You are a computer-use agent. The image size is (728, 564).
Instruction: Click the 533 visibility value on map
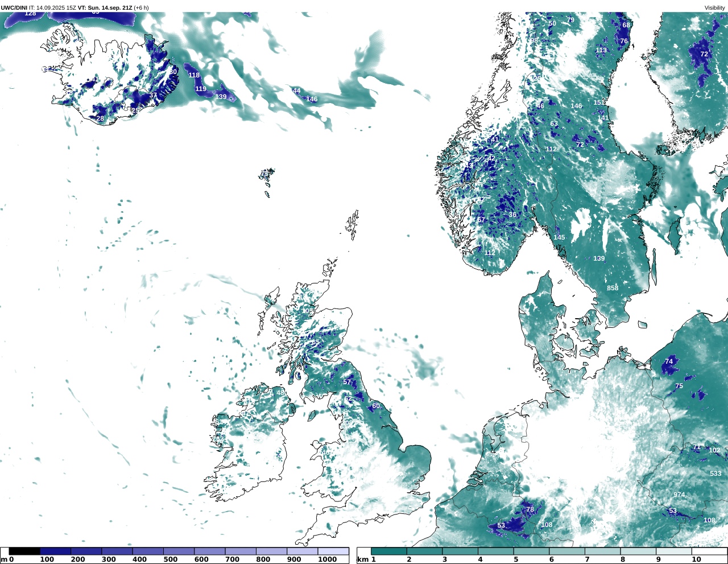click(x=715, y=474)
